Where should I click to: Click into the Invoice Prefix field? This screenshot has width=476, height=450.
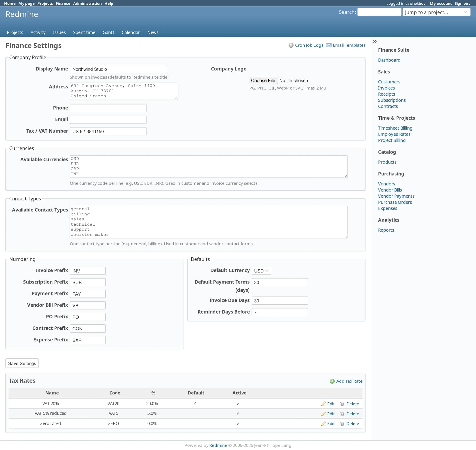[87, 271]
